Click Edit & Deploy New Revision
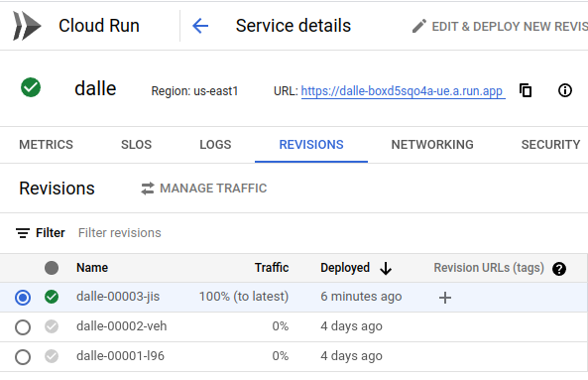 point(500,26)
